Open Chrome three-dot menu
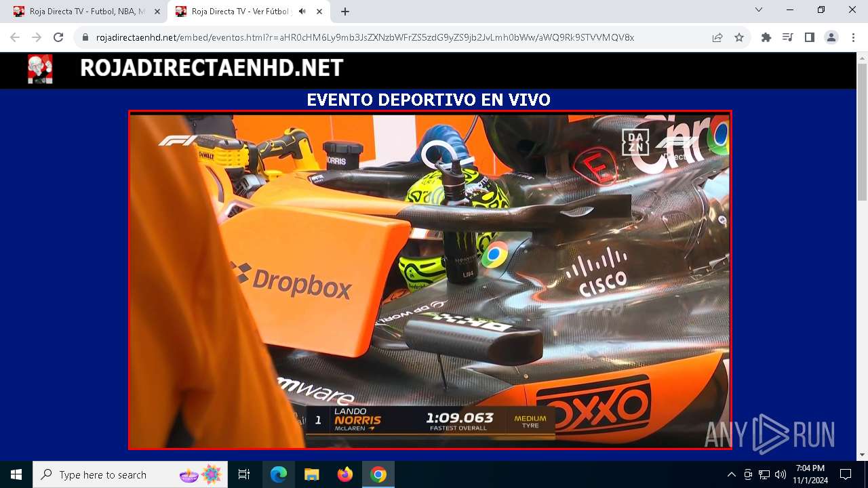Screen dimensions: 868x488 853,37
